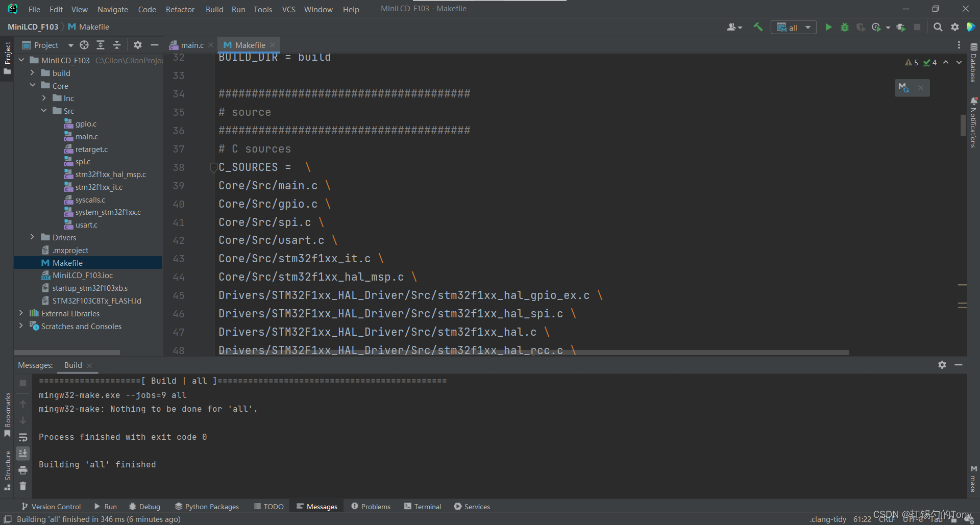The width and height of the screenshot is (980, 525).
Task: Toggle scroll to end in Messages output
Action: pyautogui.click(x=23, y=453)
